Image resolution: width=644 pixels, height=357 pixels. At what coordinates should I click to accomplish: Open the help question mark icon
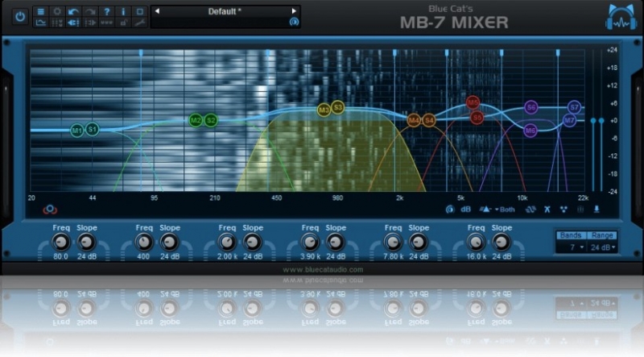click(x=107, y=11)
